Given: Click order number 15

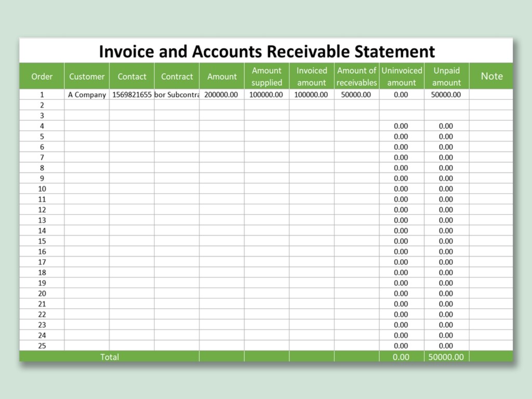Looking at the screenshot, I should [42, 241].
